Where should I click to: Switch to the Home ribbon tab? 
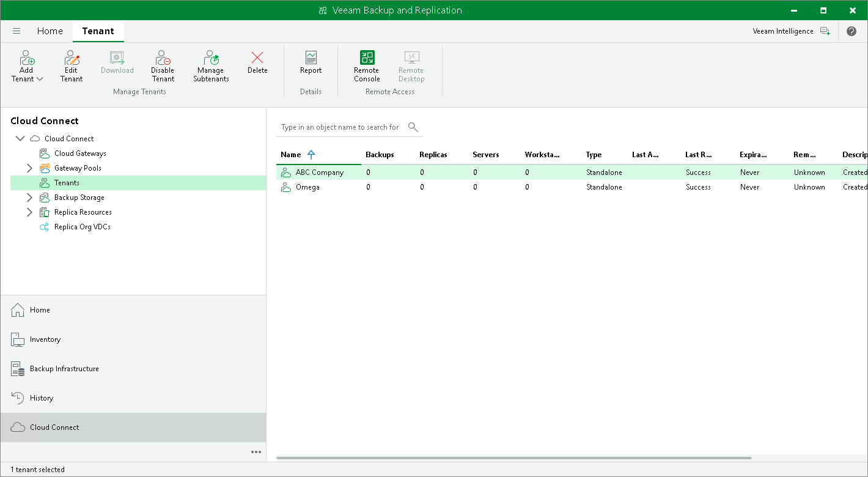[50, 31]
